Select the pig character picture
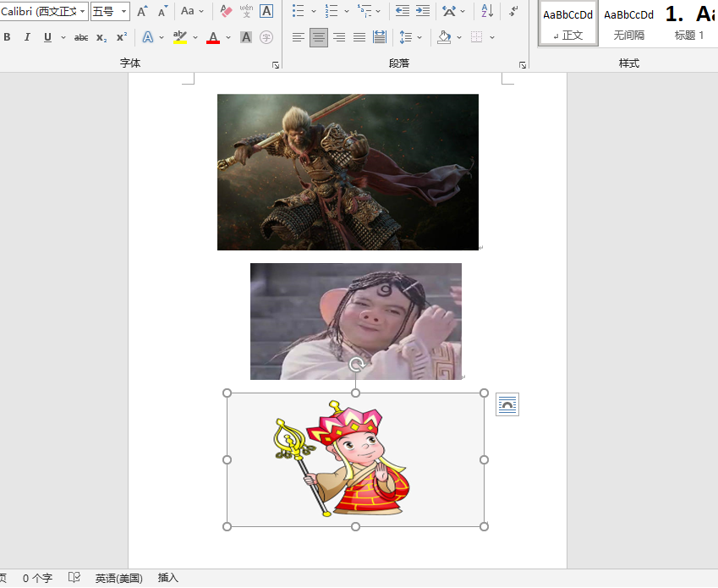718x588 pixels. point(356,321)
